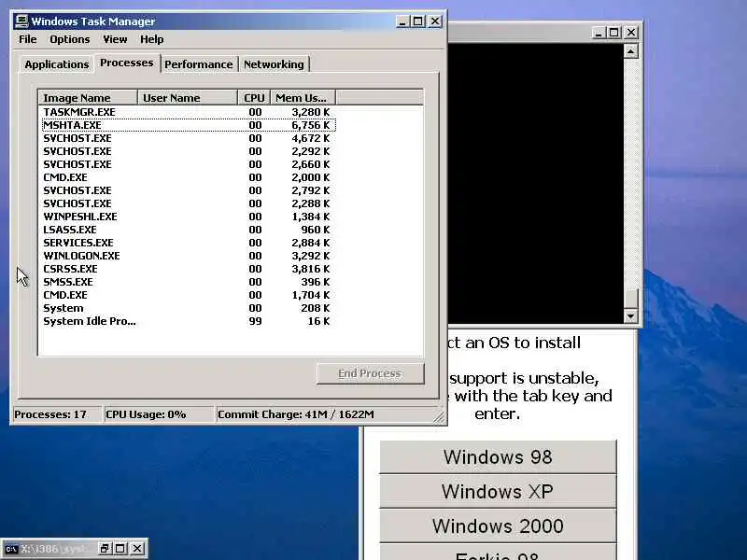Select CMD.EXE using 1,704 K
The image size is (747, 560).
coord(189,295)
